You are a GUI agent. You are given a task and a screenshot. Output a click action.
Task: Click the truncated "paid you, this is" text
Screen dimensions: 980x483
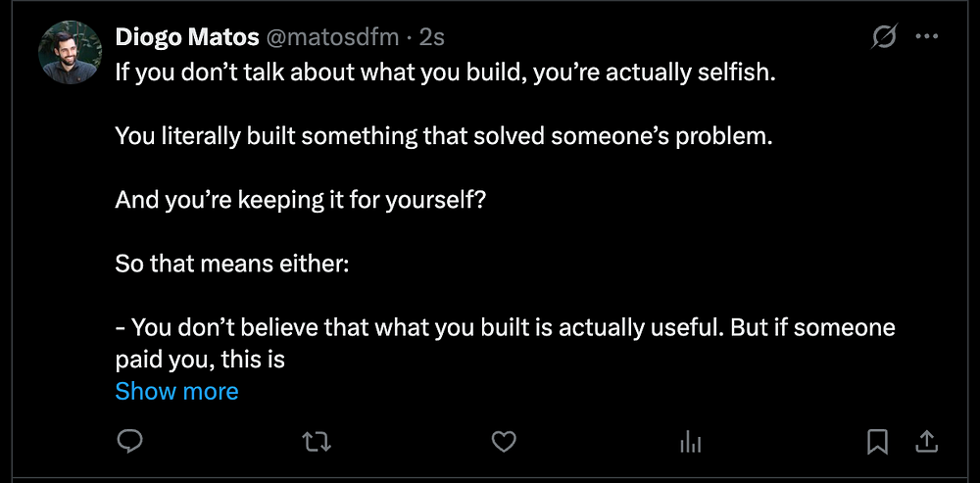200,359
